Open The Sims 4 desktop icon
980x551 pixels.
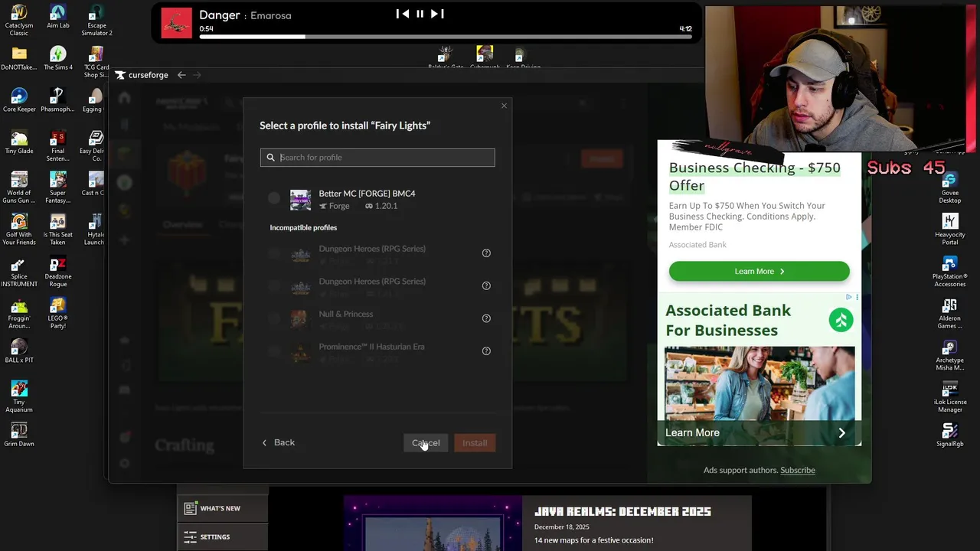[x=57, y=58]
